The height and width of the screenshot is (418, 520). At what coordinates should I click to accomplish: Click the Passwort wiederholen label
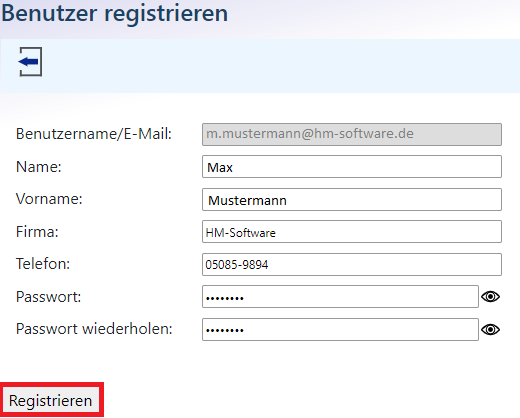(x=94, y=329)
